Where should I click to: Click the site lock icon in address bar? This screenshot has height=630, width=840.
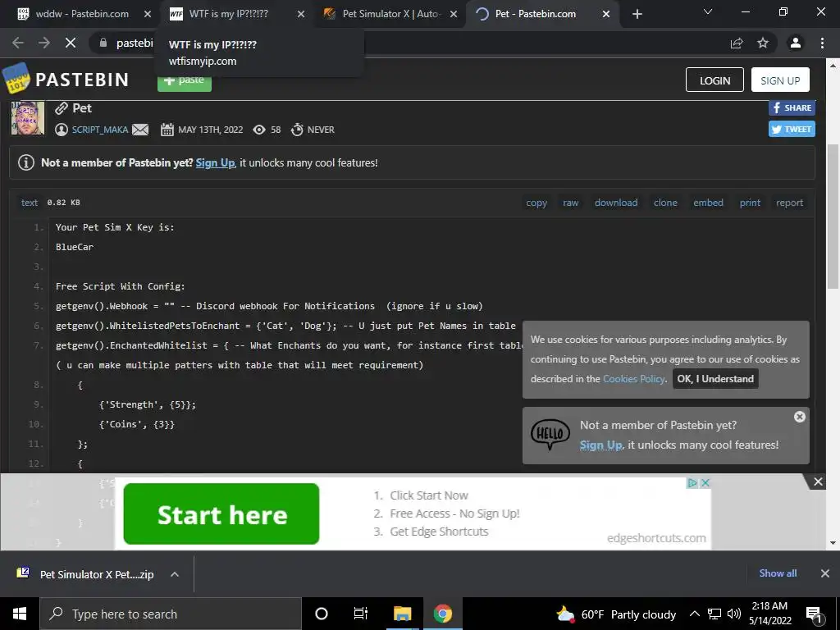click(103, 43)
